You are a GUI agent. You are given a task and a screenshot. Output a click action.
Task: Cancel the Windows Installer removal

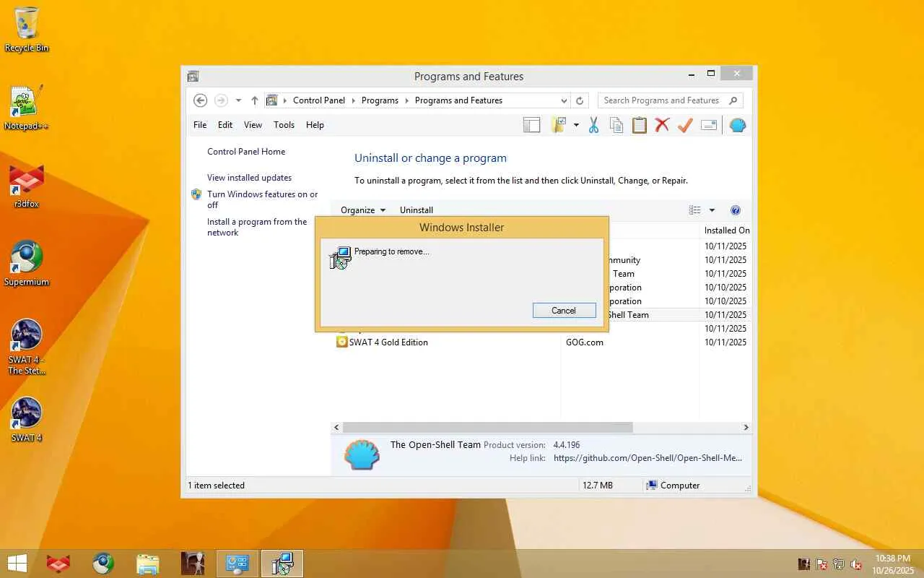point(564,311)
